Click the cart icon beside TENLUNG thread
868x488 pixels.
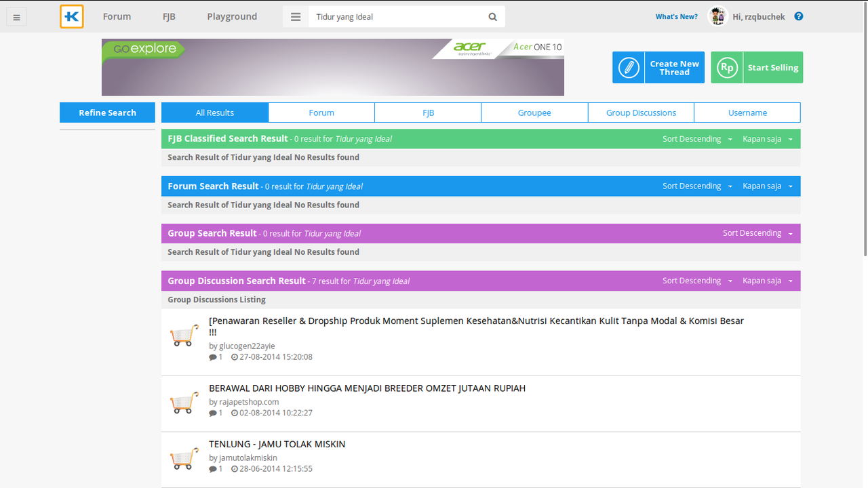[184, 459]
